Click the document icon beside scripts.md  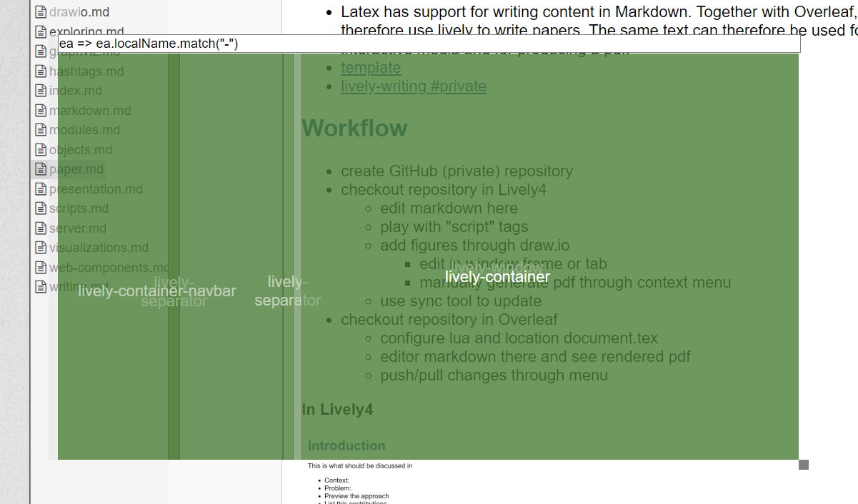click(41, 208)
